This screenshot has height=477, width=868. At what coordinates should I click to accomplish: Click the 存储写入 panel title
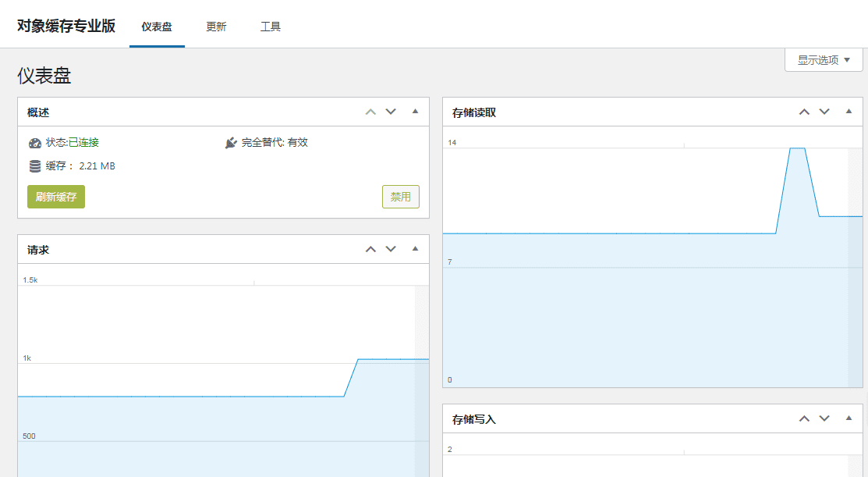(474, 419)
